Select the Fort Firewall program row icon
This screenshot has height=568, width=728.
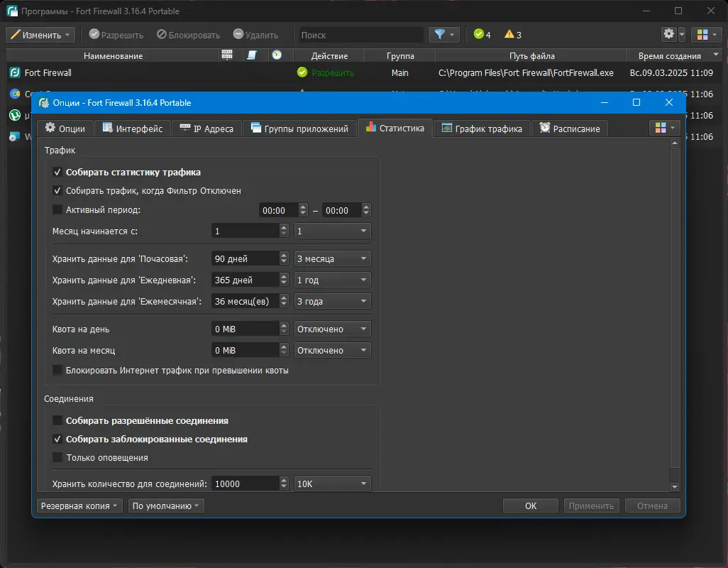[15, 72]
